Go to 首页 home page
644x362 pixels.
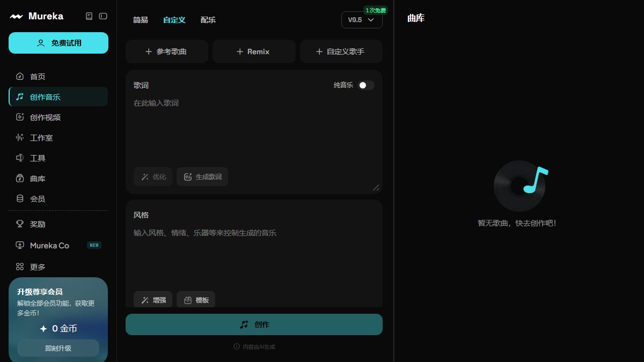pos(58,77)
